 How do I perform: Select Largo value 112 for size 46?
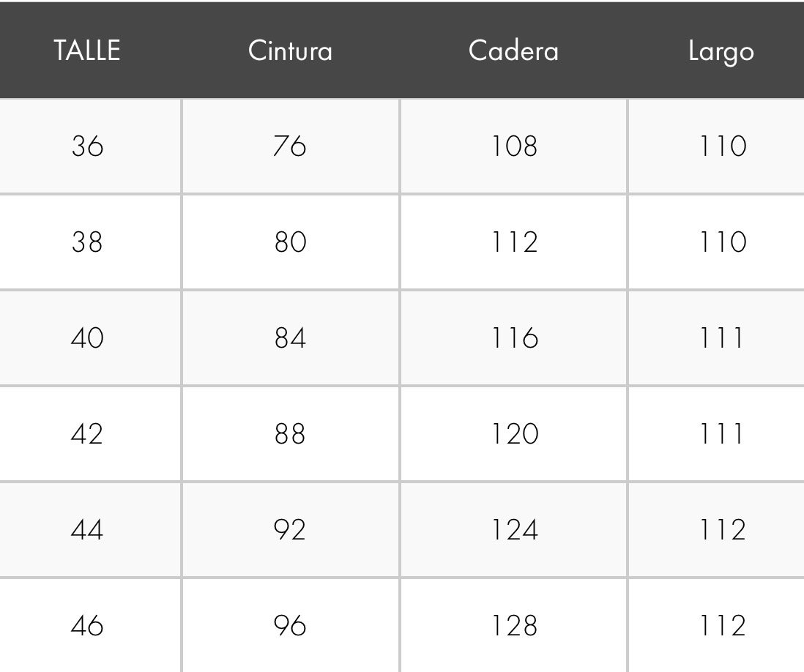pyautogui.click(x=723, y=625)
